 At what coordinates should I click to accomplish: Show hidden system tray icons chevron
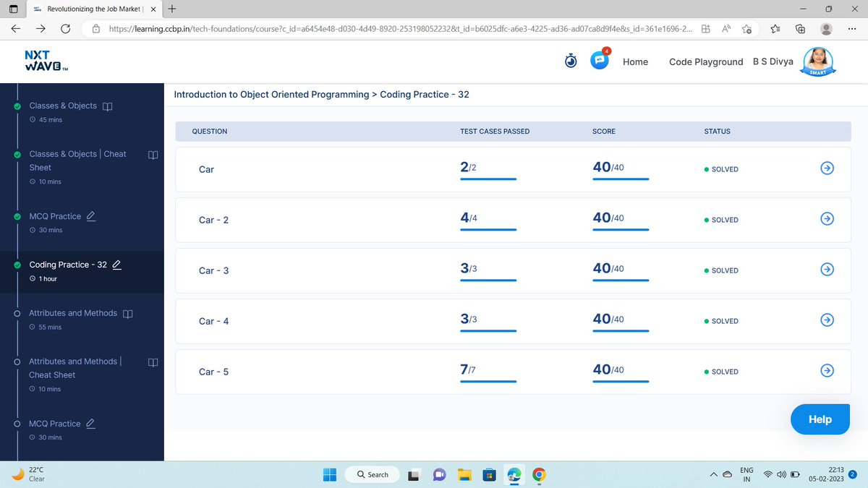pos(713,475)
